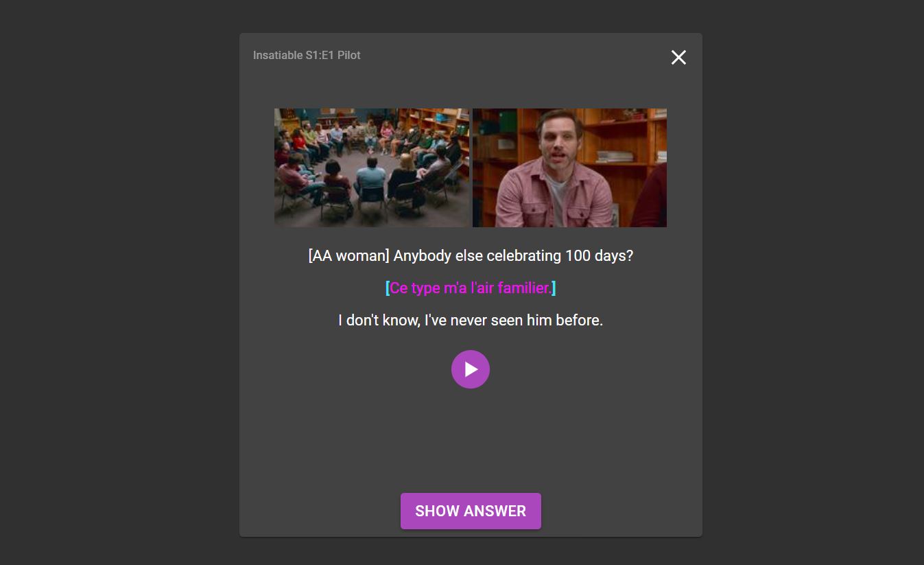Viewport: 924px width, 565px height.
Task: Click the closing cyan bracket after "familier."
Action: pos(554,288)
